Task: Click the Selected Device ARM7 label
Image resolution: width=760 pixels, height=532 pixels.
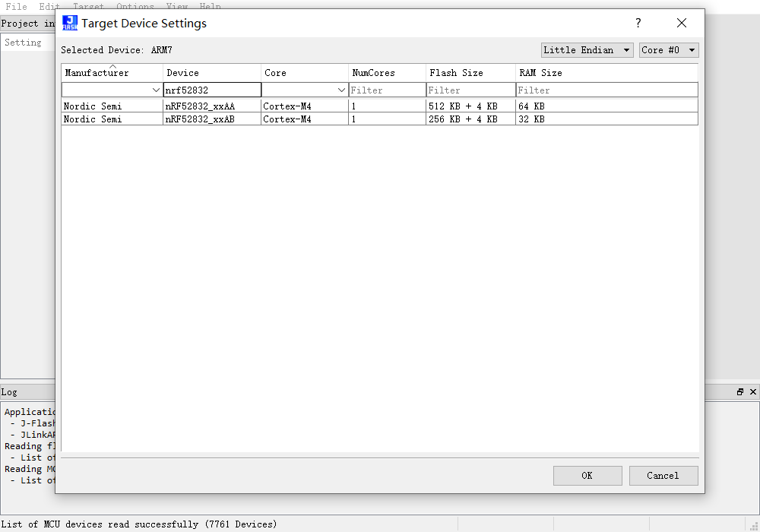Action: click(x=116, y=50)
